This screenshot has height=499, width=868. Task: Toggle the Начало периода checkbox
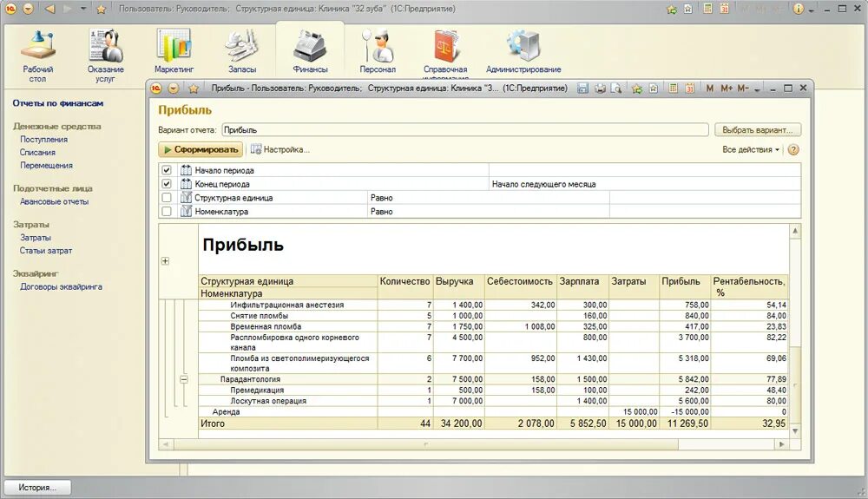pos(167,170)
